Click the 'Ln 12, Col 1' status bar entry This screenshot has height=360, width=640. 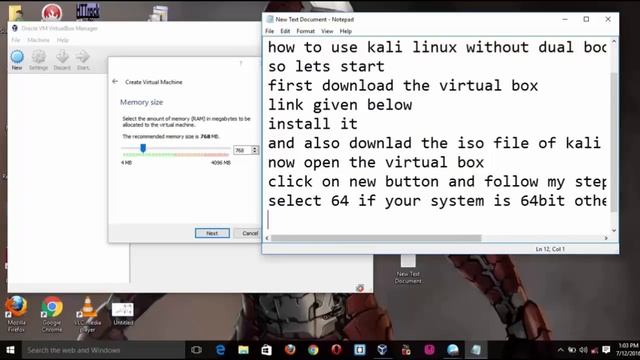pyautogui.click(x=550, y=249)
